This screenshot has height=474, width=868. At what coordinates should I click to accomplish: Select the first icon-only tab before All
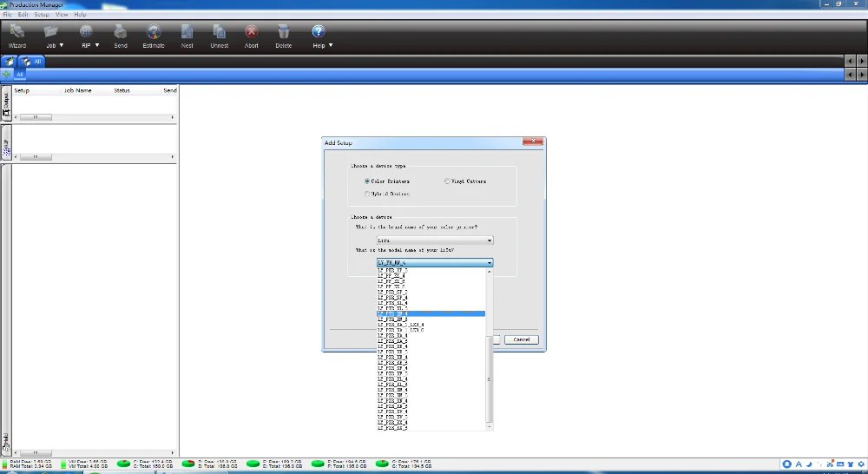pyautogui.click(x=9, y=62)
